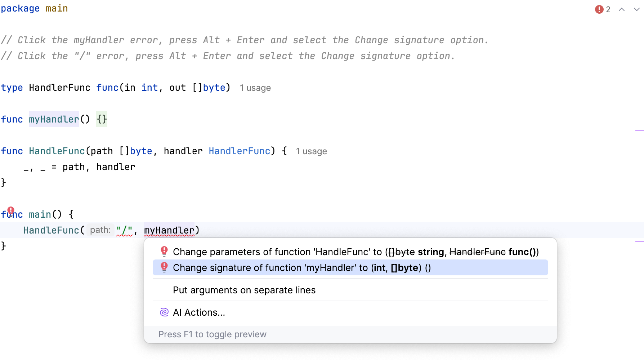
Task: Click the '[]byte' type in HandlerFunc declaration
Action: pyautogui.click(x=209, y=88)
